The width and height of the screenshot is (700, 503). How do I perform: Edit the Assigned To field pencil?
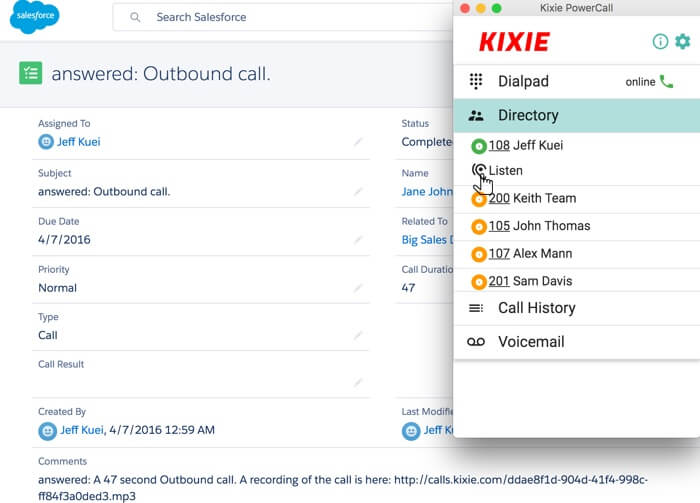click(358, 142)
